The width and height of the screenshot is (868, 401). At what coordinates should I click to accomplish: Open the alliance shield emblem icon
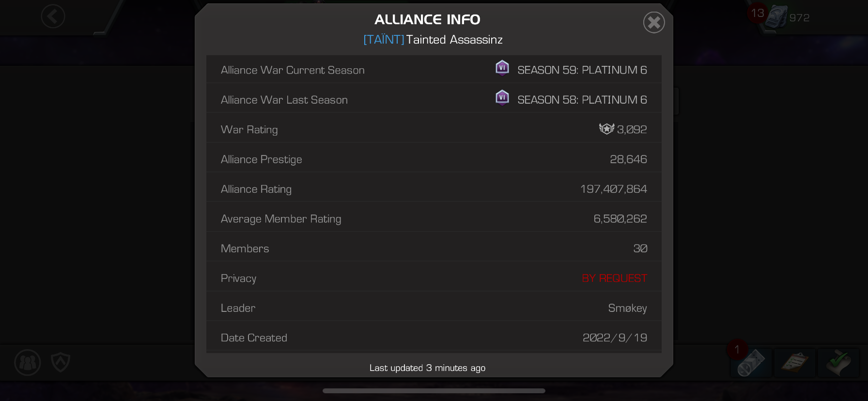(x=61, y=362)
